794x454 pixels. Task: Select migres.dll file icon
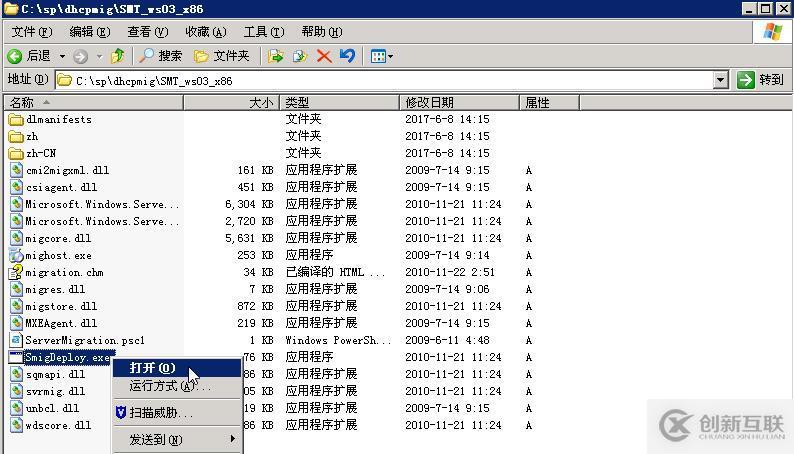pos(16,290)
